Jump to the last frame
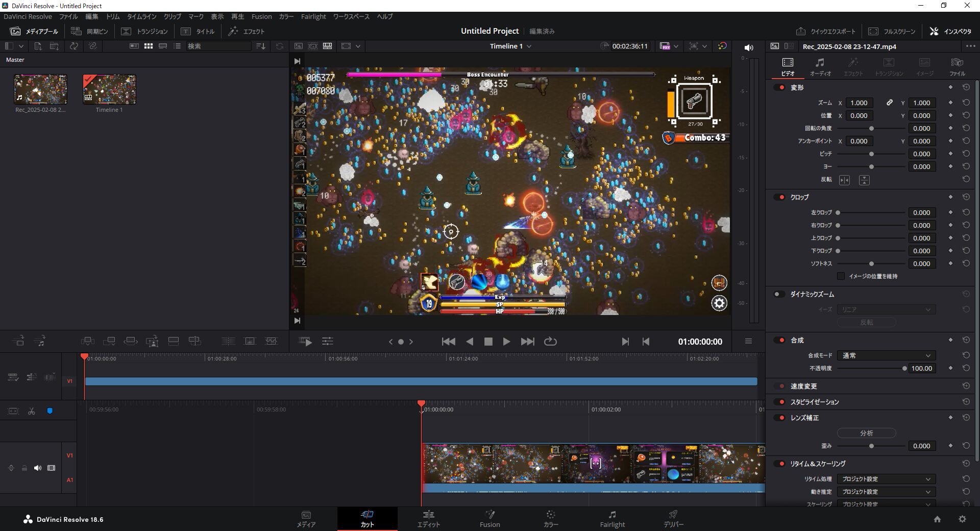 (528, 342)
